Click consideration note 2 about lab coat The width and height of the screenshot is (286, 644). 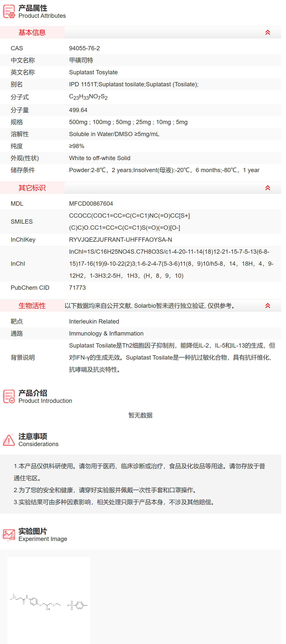(106, 490)
